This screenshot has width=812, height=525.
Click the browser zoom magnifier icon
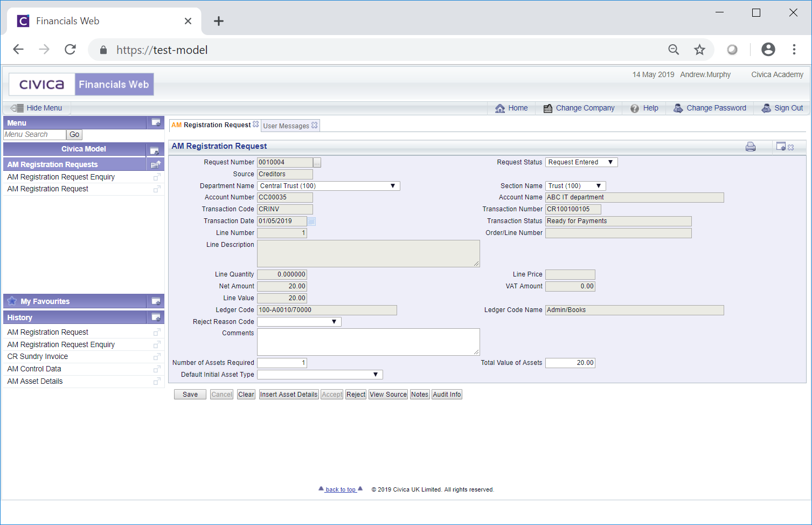[x=674, y=50]
